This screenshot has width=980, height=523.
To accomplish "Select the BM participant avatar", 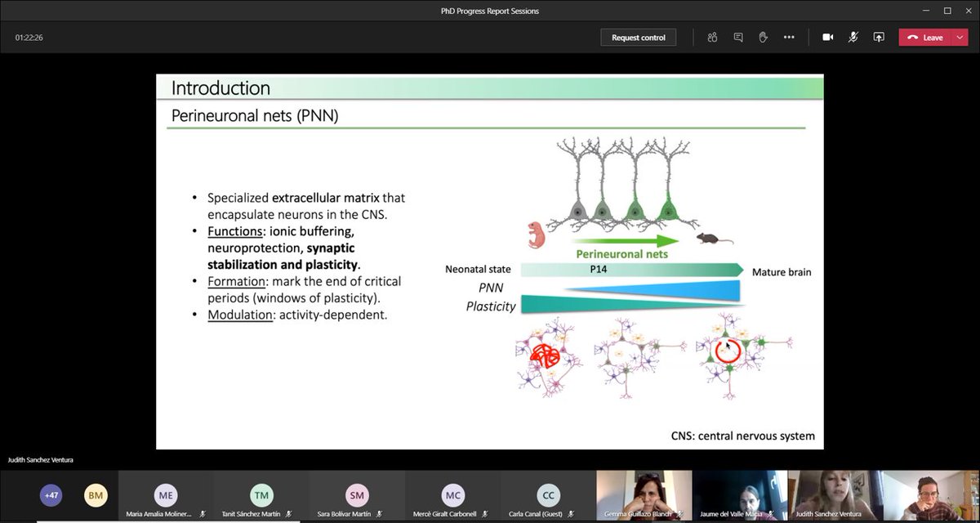I will pyautogui.click(x=96, y=495).
